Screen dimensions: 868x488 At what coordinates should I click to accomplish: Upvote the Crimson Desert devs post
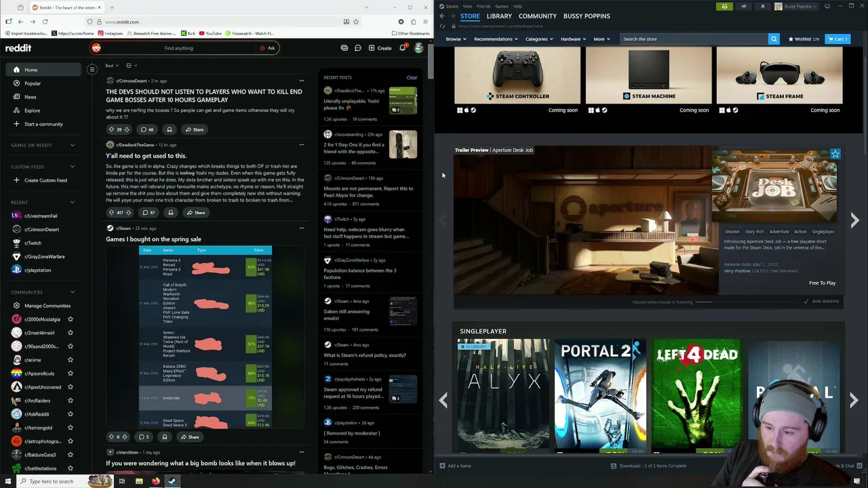tap(111, 129)
